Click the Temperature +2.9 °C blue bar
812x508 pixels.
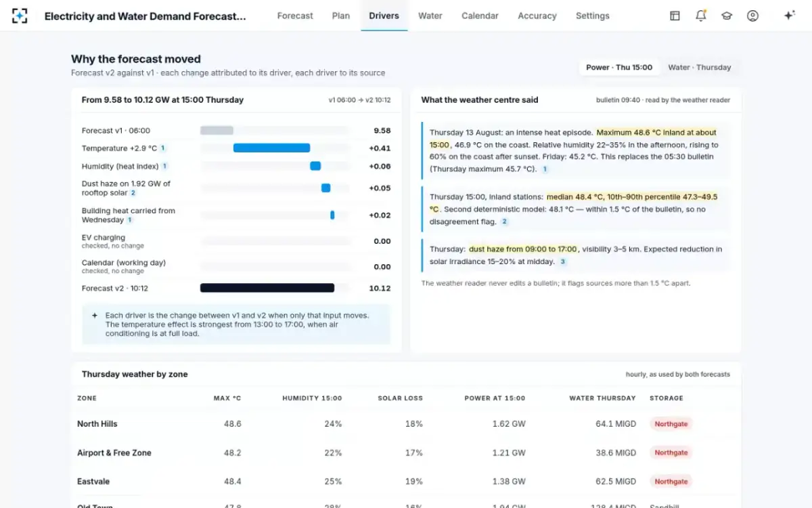coord(271,148)
